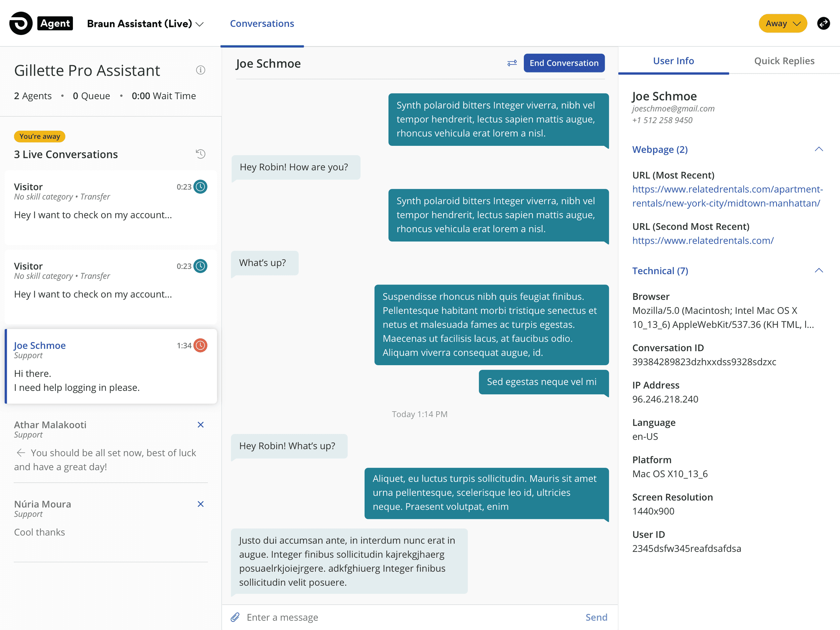Click the round logo icon at top-left

21,24
